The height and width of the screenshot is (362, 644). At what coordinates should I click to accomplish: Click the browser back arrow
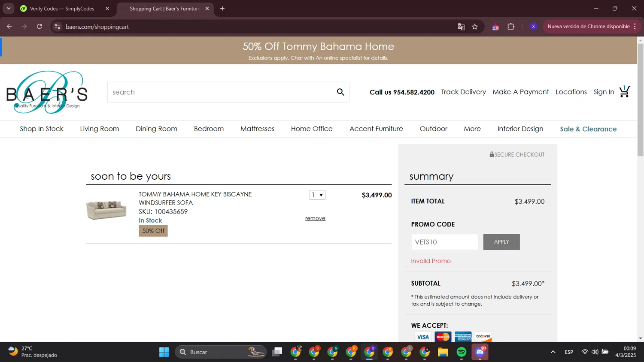click(9, 27)
